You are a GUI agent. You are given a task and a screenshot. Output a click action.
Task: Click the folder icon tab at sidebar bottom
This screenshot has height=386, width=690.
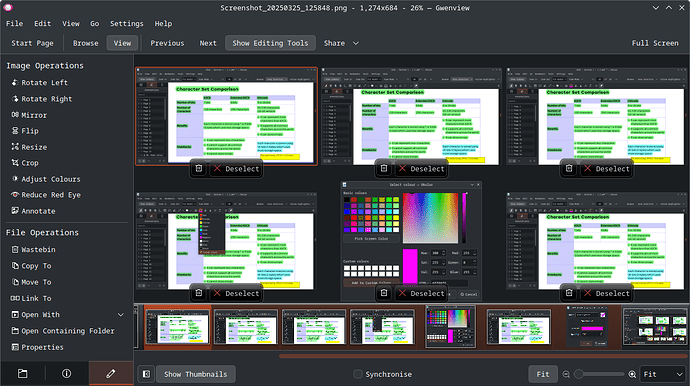[22, 374]
